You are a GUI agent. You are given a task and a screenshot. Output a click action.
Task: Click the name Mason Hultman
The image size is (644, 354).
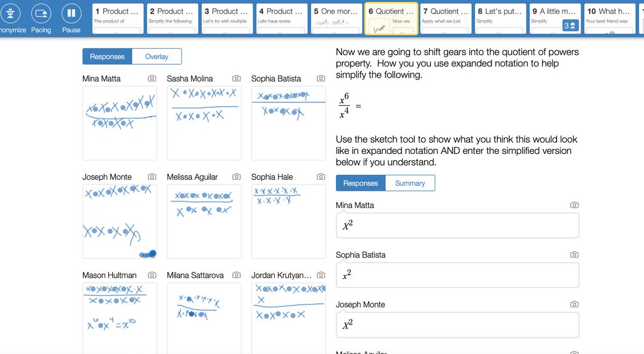pos(109,275)
